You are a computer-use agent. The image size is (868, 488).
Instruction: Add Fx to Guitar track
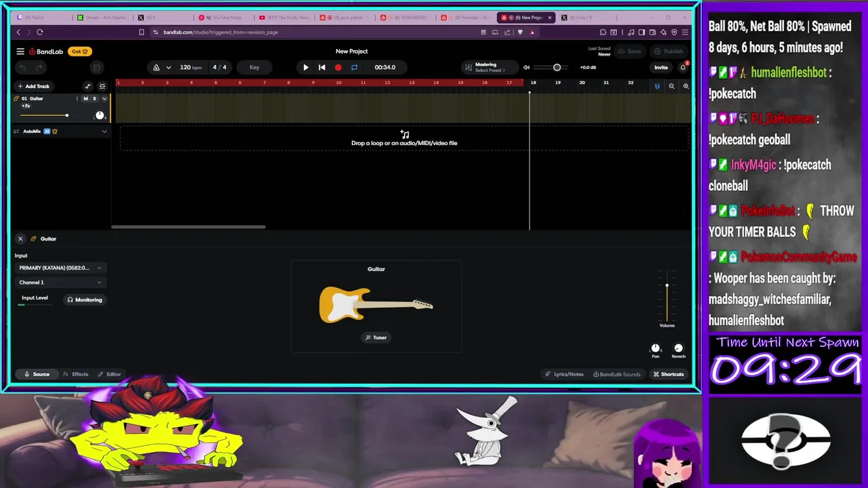pyautogui.click(x=26, y=106)
